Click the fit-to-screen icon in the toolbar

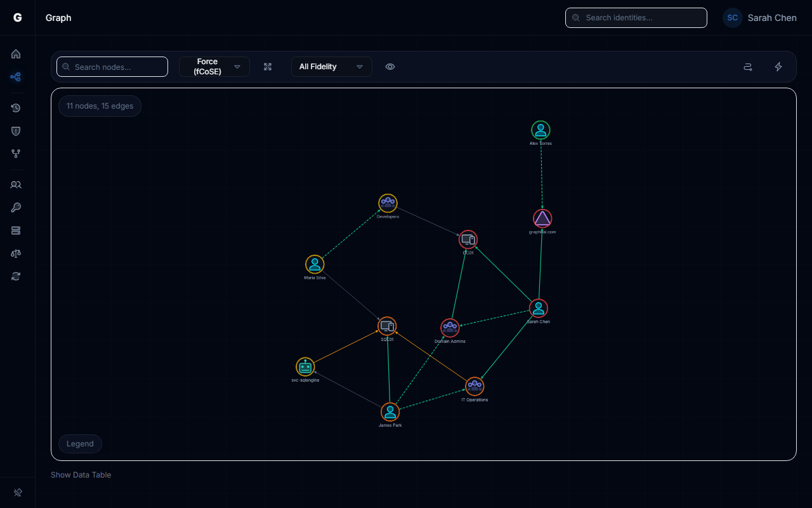click(x=268, y=67)
